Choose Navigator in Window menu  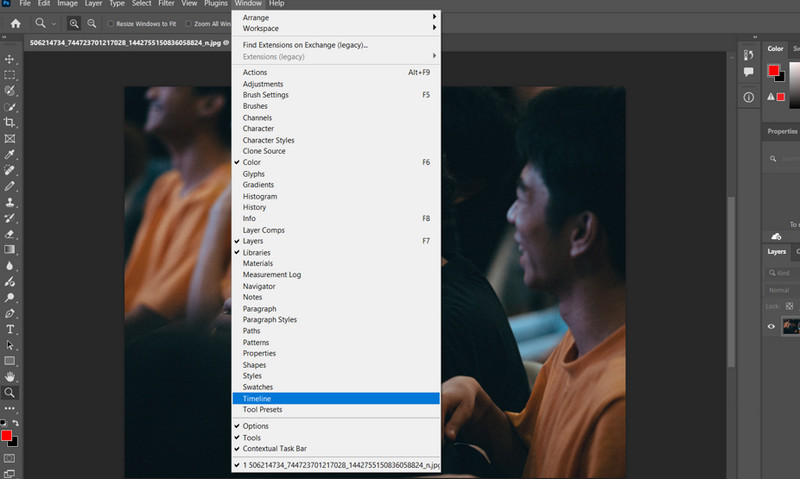click(336, 286)
